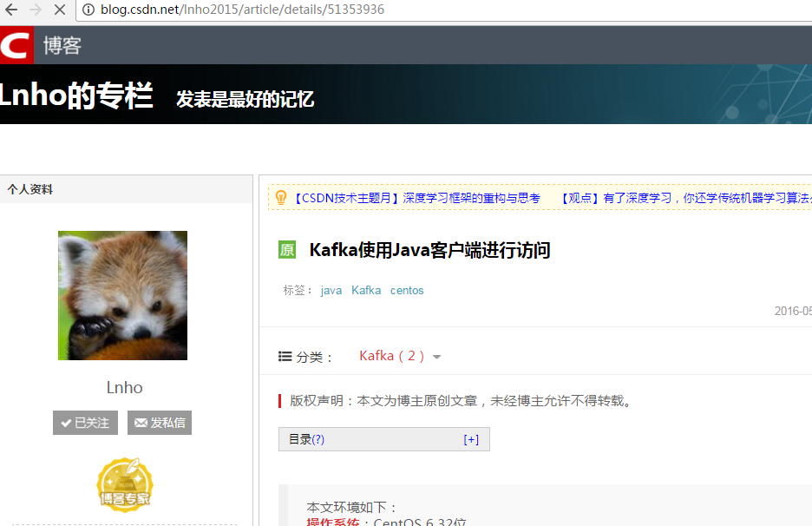This screenshot has height=526, width=812.
Task: Open the Lnho的专栏 blog title
Action: (76, 95)
